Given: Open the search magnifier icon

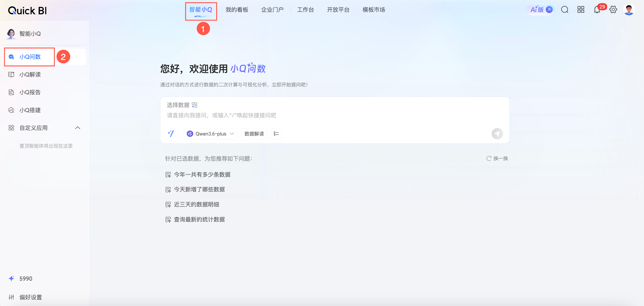Looking at the screenshot, I should 564,9.
